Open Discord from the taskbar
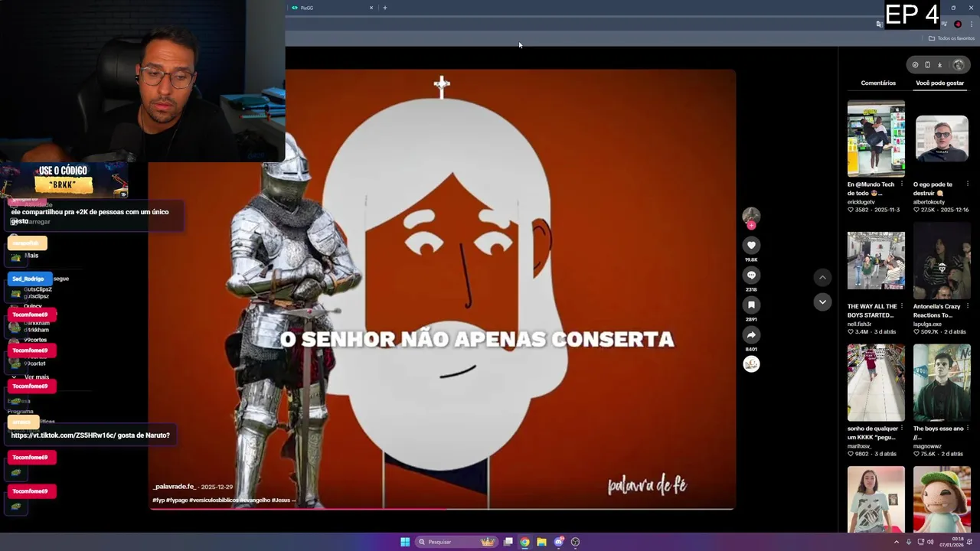This screenshot has height=551, width=980. point(558,542)
